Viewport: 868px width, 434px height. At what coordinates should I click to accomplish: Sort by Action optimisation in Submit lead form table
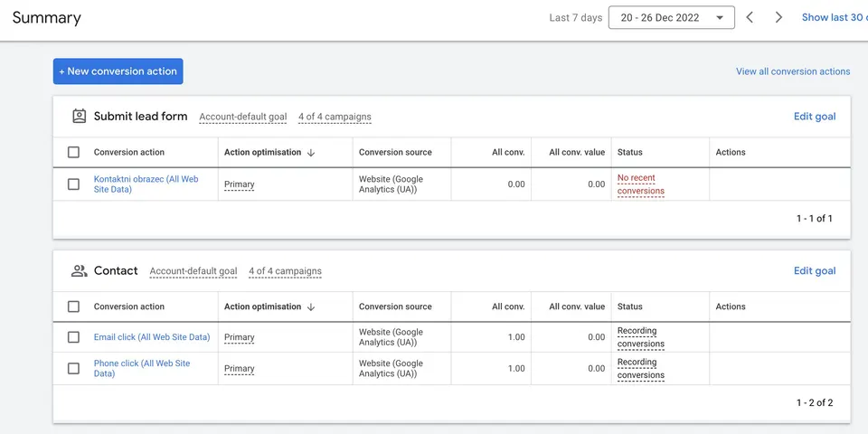(x=262, y=152)
